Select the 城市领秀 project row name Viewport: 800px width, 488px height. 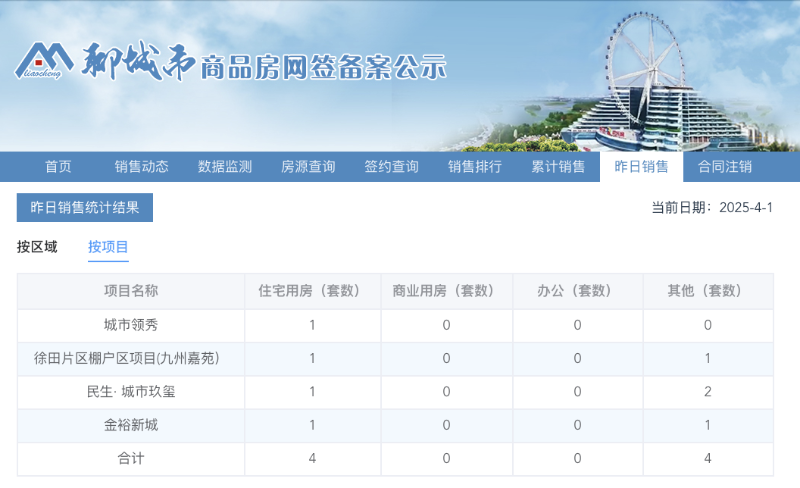[x=131, y=325]
